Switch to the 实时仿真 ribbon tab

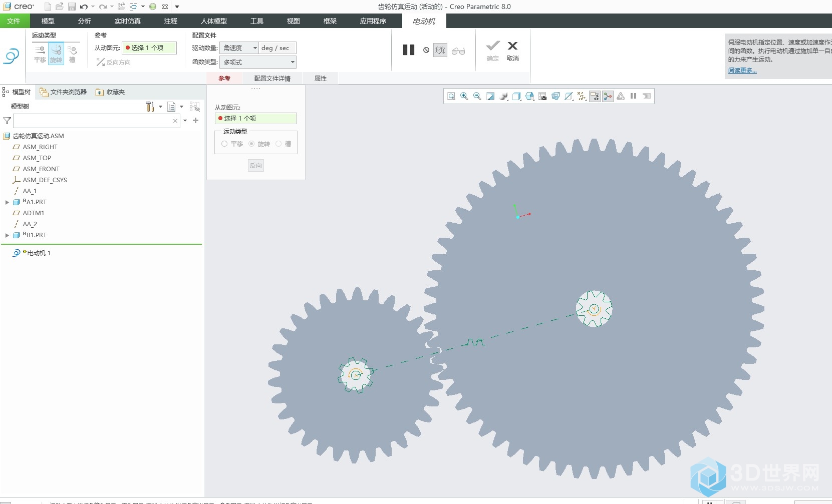click(128, 21)
